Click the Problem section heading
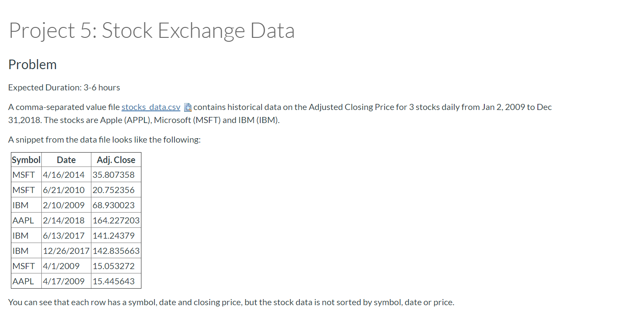This screenshot has width=644, height=313. pyautogui.click(x=33, y=64)
